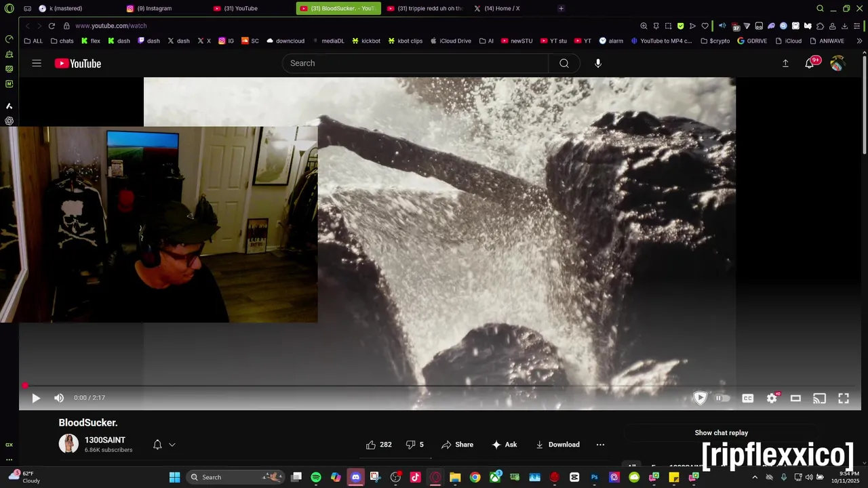Open YouTube guide hamburger menu
Viewport: 868px width, 488px height.
tap(37, 63)
